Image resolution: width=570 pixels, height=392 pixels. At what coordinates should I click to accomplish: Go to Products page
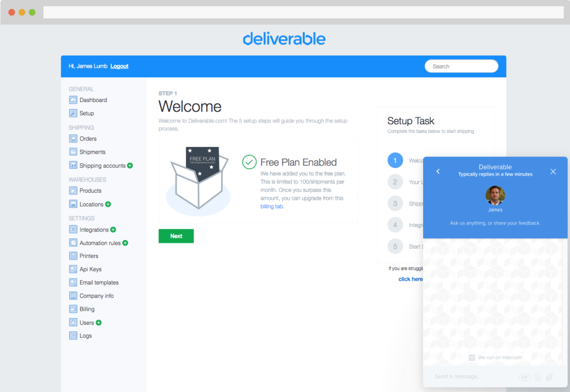91,190
